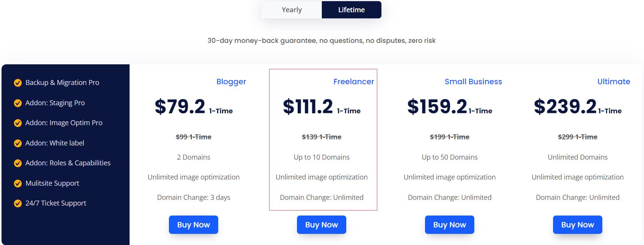Image resolution: width=644 pixels, height=245 pixels.
Task: Open the Blogger plan title
Action: coord(231,82)
